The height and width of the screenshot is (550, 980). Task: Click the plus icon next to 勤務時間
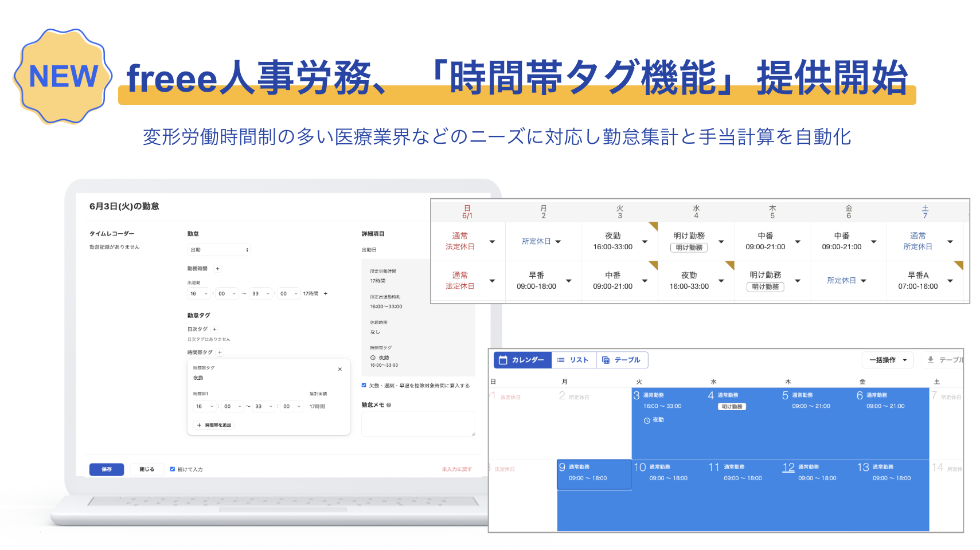pyautogui.click(x=217, y=269)
